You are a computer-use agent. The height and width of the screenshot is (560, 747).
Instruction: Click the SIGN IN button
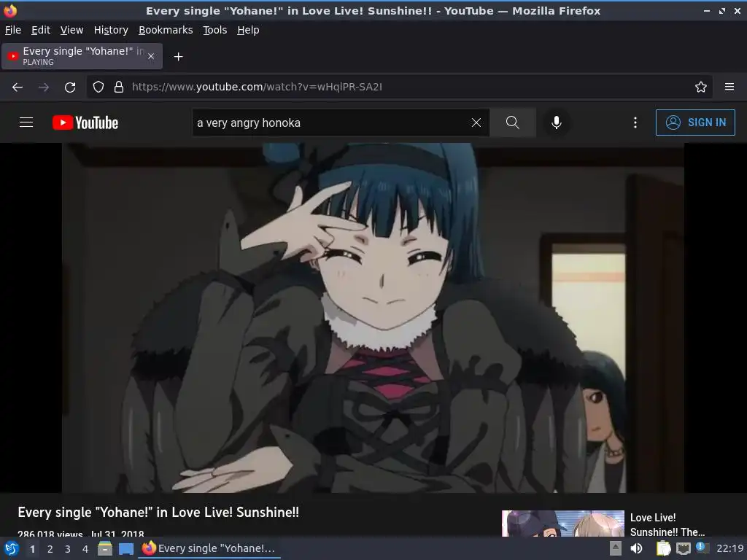pos(695,122)
